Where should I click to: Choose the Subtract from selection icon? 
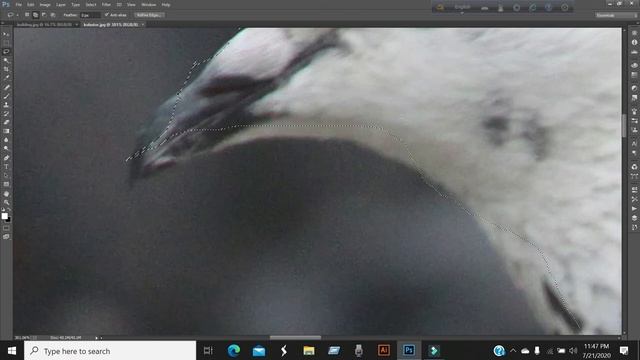tap(44, 15)
